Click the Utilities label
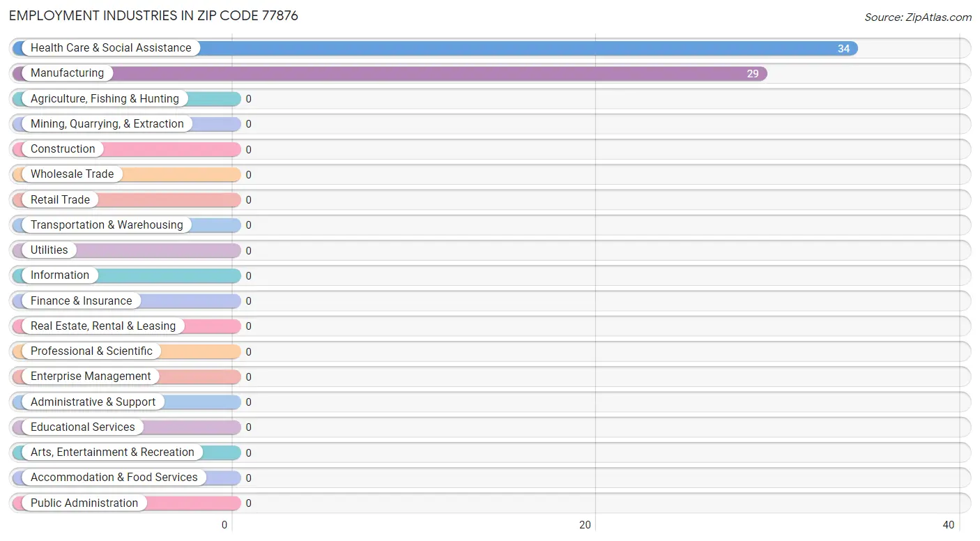This screenshot has height=541, width=980. pyautogui.click(x=49, y=250)
